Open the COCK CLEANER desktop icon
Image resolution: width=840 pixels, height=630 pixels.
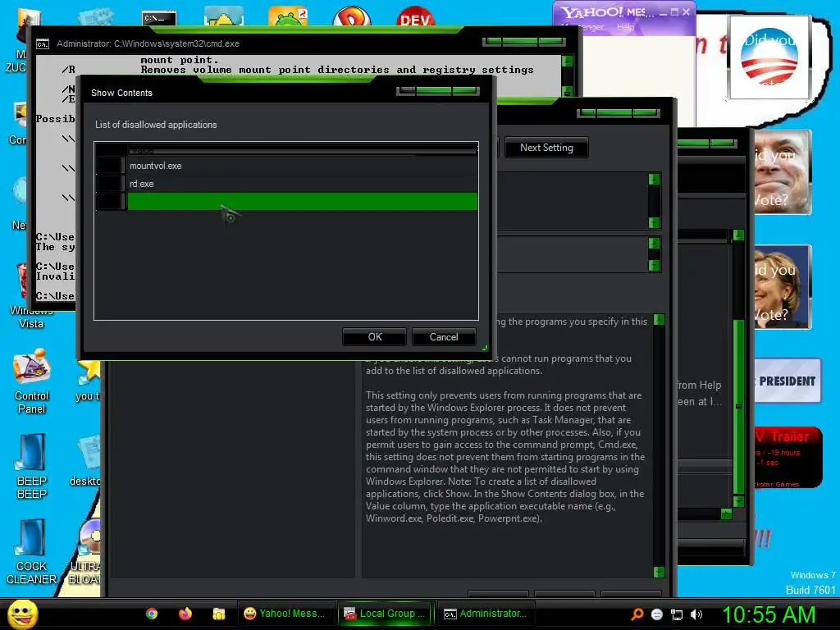32,552
